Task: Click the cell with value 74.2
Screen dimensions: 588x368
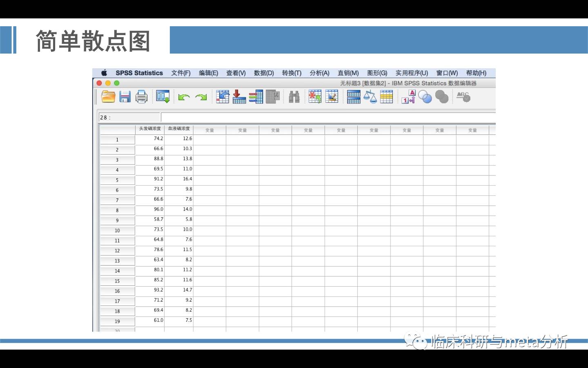Action: (x=150, y=139)
